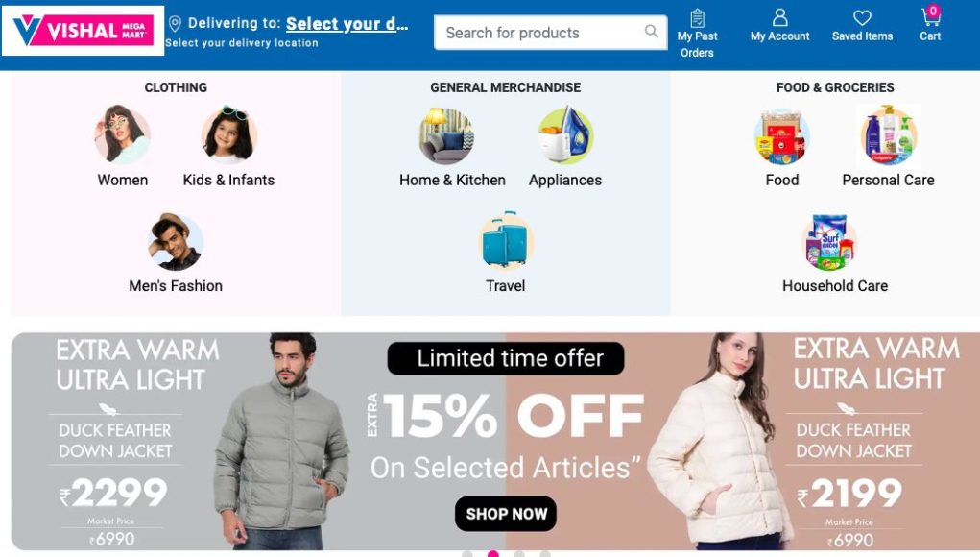Open My Account profile icon
980x557 pixels.
[779, 17]
